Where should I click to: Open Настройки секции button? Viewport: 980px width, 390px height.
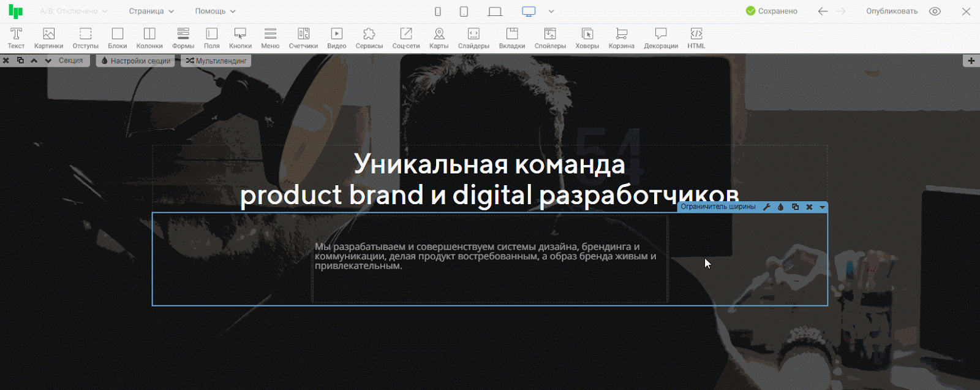pyautogui.click(x=136, y=61)
